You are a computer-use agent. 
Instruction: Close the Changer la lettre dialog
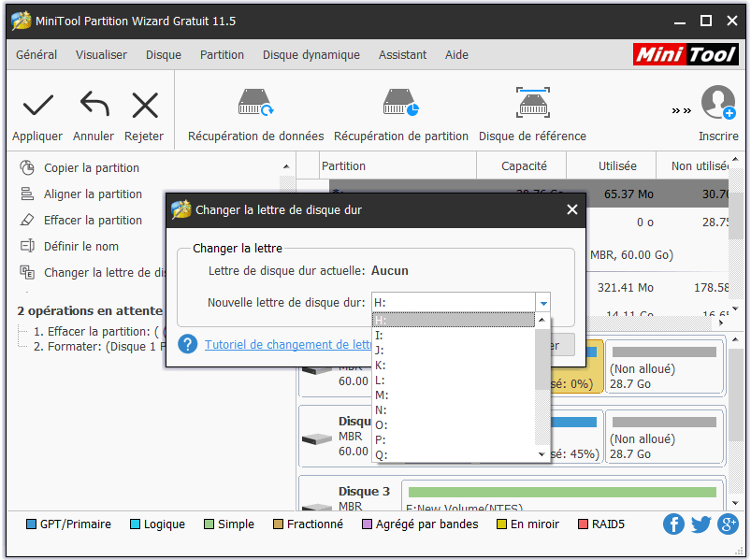pos(571,209)
